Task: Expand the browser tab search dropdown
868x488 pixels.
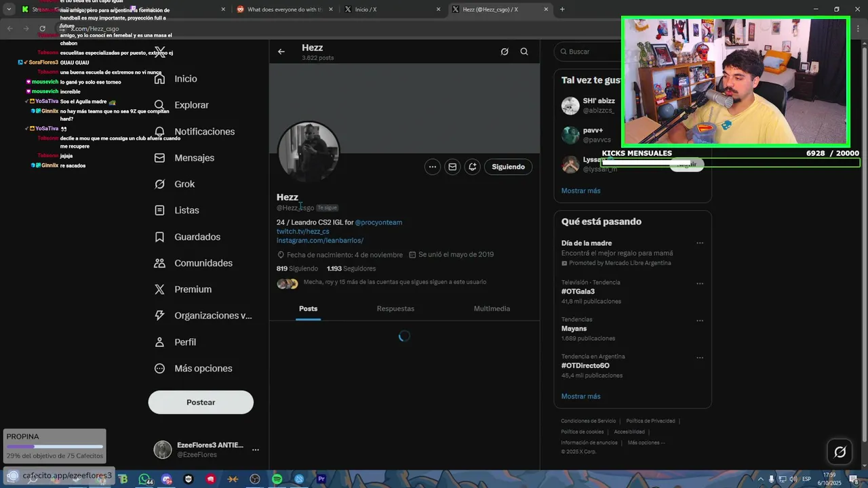Action: (x=9, y=9)
